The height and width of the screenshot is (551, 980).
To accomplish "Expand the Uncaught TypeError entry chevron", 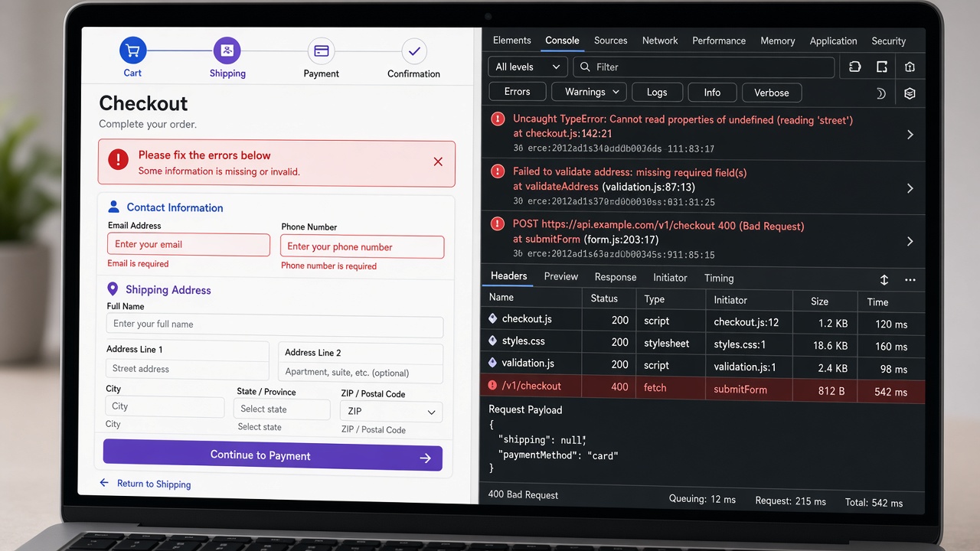I will click(x=910, y=135).
